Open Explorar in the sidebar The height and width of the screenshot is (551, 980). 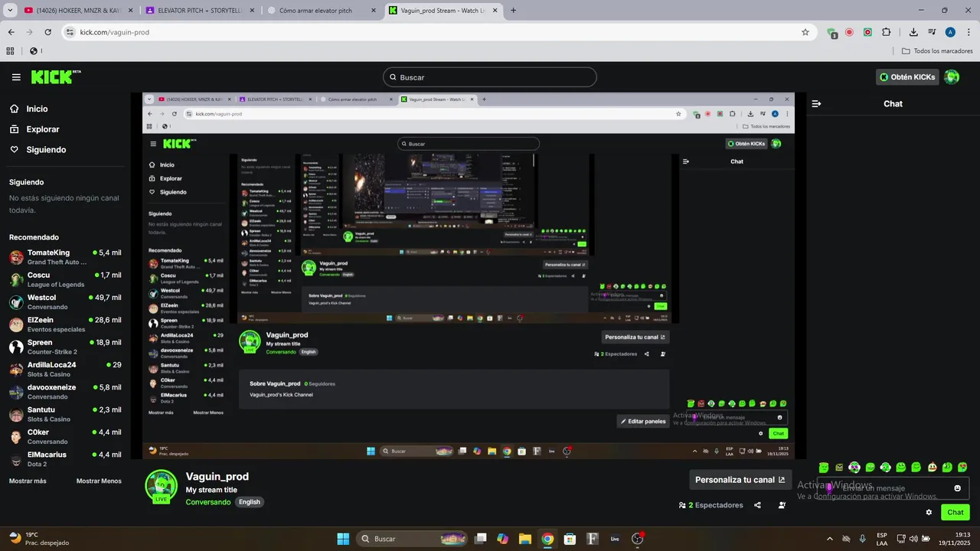click(x=42, y=129)
